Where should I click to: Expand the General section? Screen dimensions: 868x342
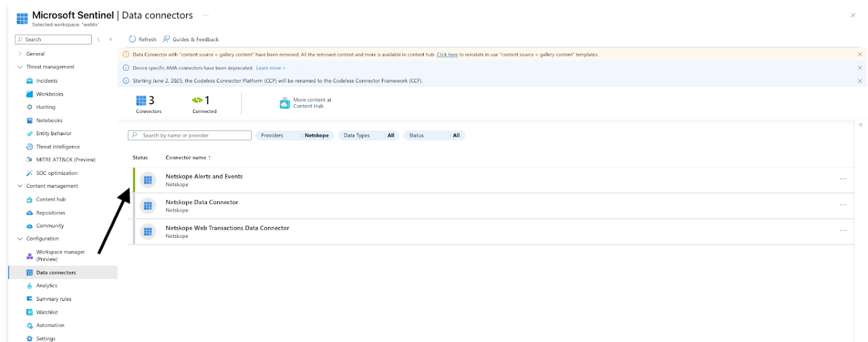(20, 54)
